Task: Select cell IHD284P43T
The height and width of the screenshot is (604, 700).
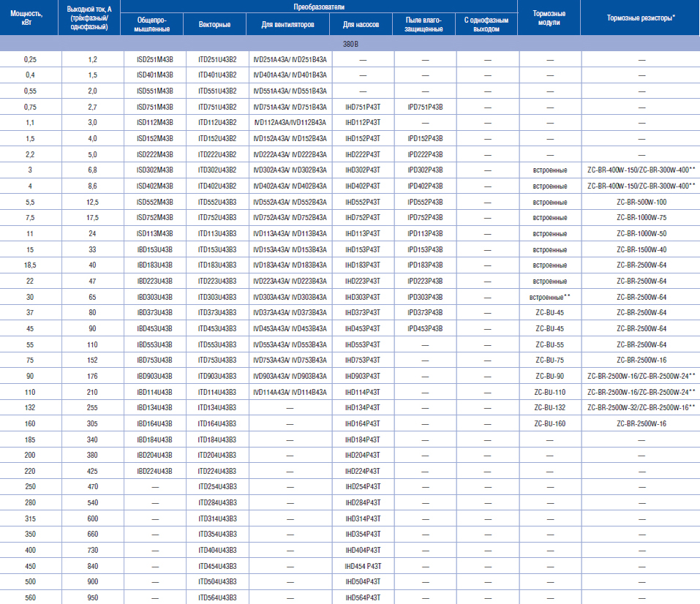Action: pos(363,502)
